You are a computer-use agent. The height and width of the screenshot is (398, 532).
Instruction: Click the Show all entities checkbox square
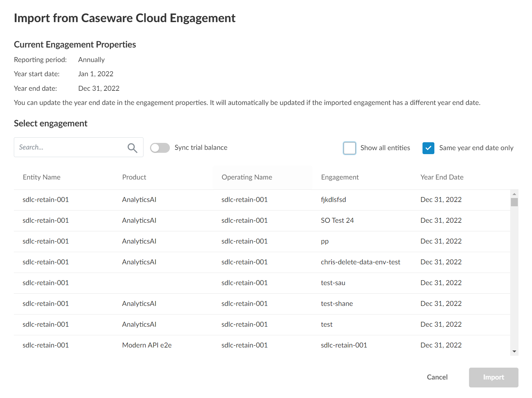(349, 148)
